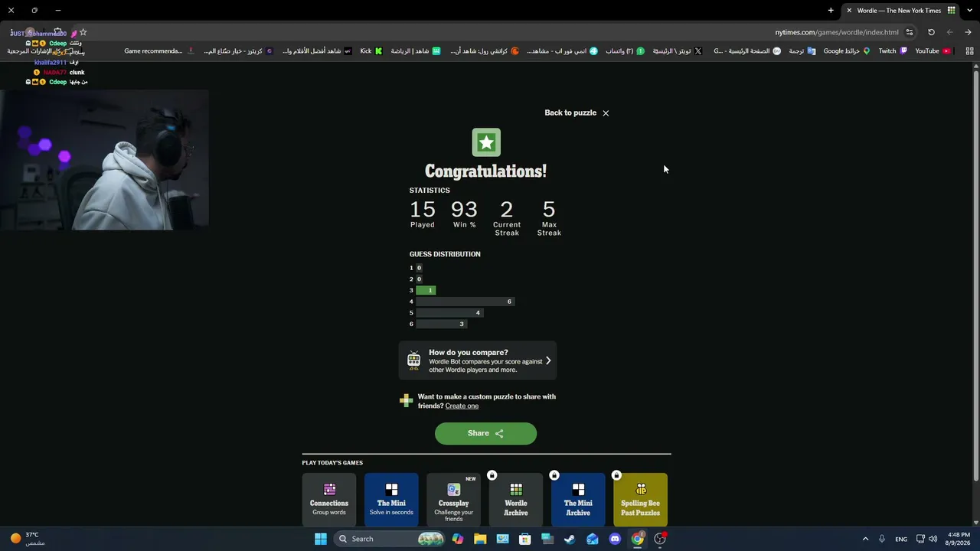
Task: Open the Twitch bookmark
Action: point(893,51)
